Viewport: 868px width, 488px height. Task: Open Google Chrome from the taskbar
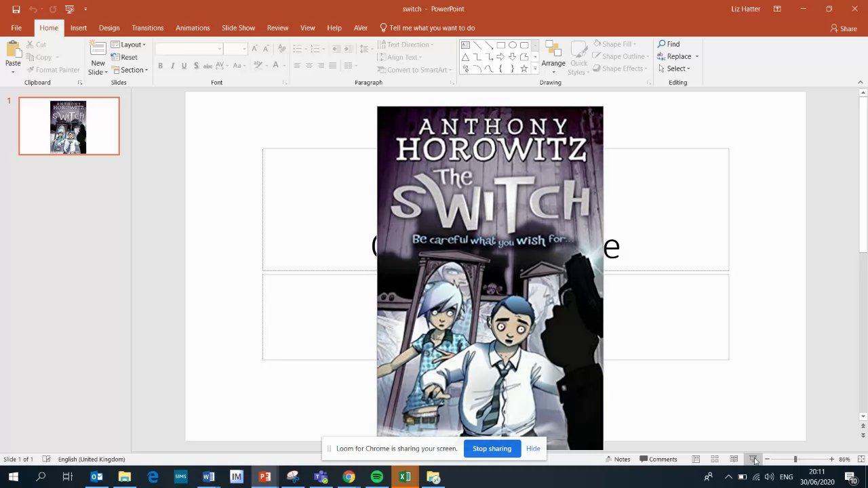[349, 476]
